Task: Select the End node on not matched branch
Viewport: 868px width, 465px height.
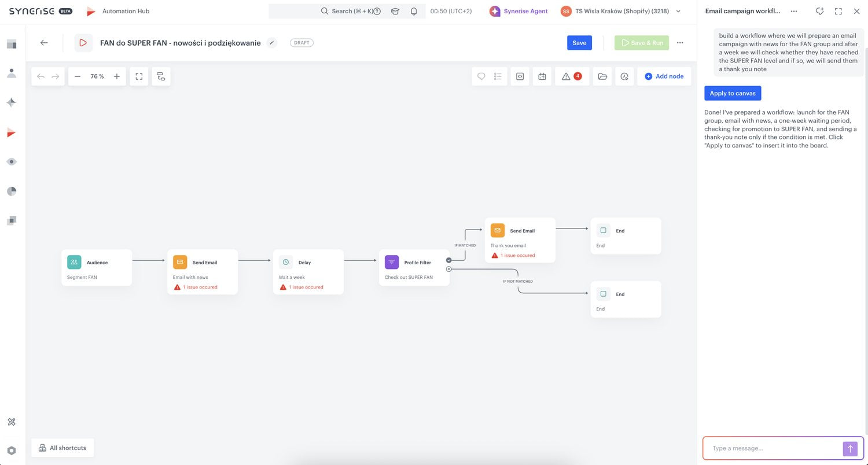Action: point(626,300)
